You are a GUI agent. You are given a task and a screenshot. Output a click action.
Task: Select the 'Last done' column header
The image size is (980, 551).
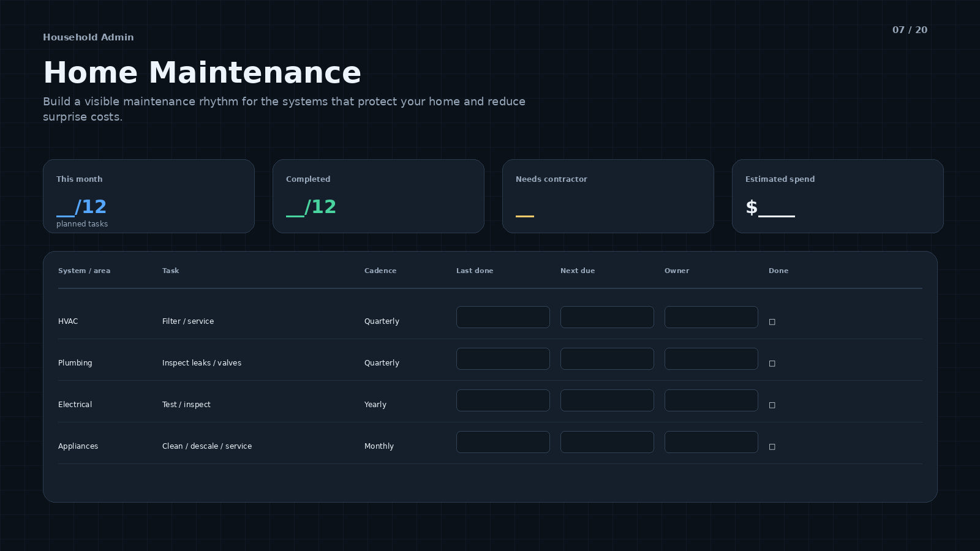pyautogui.click(x=475, y=271)
